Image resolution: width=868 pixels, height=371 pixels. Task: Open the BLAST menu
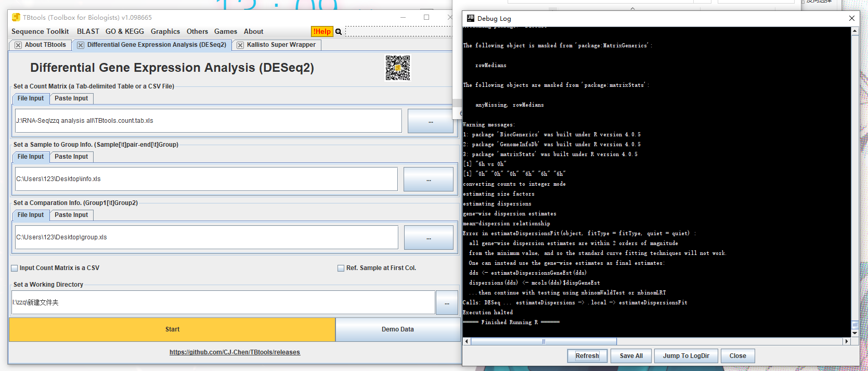point(88,32)
